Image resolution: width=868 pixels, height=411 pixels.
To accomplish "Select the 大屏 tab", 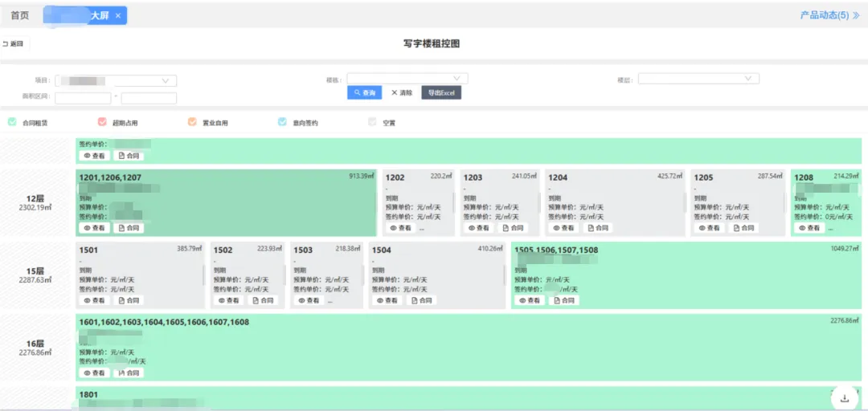I will pyautogui.click(x=84, y=15).
